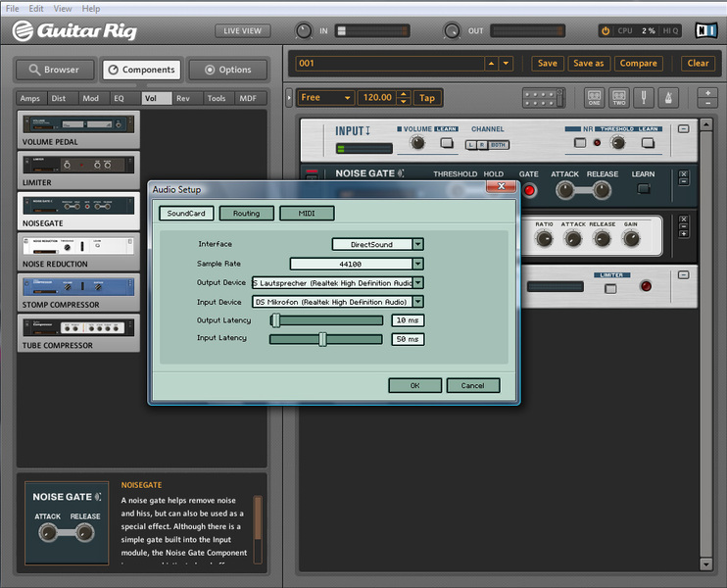Click the input level knob near IN
This screenshot has width=727, height=588.
(x=304, y=31)
